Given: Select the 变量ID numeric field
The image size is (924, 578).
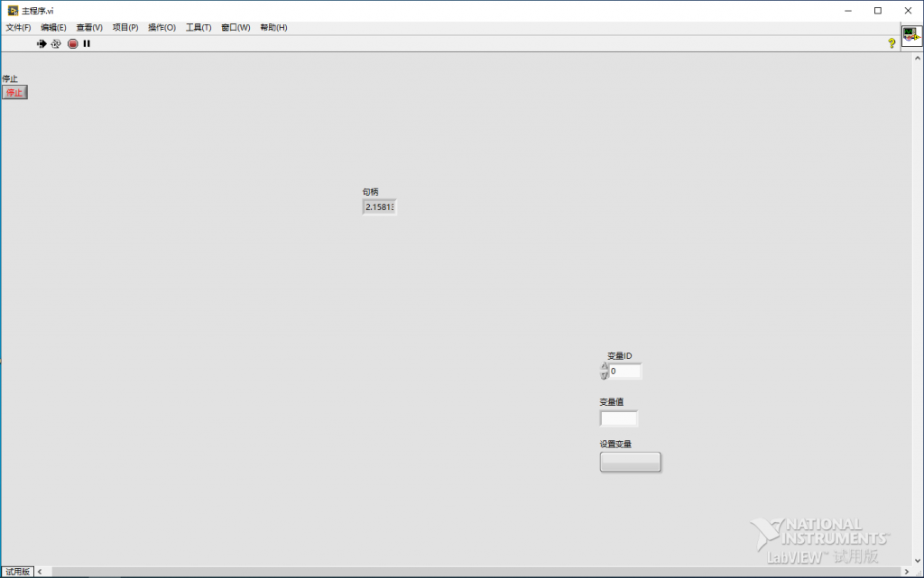Looking at the screenshot, I should pyautogui.click(x=625, y=371).
